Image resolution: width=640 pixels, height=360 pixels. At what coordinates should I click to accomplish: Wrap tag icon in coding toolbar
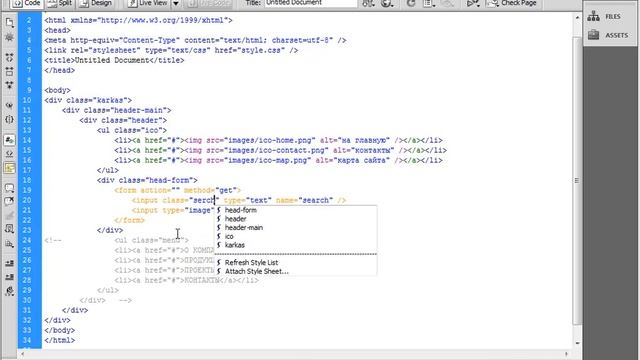(x=9, y=216)
